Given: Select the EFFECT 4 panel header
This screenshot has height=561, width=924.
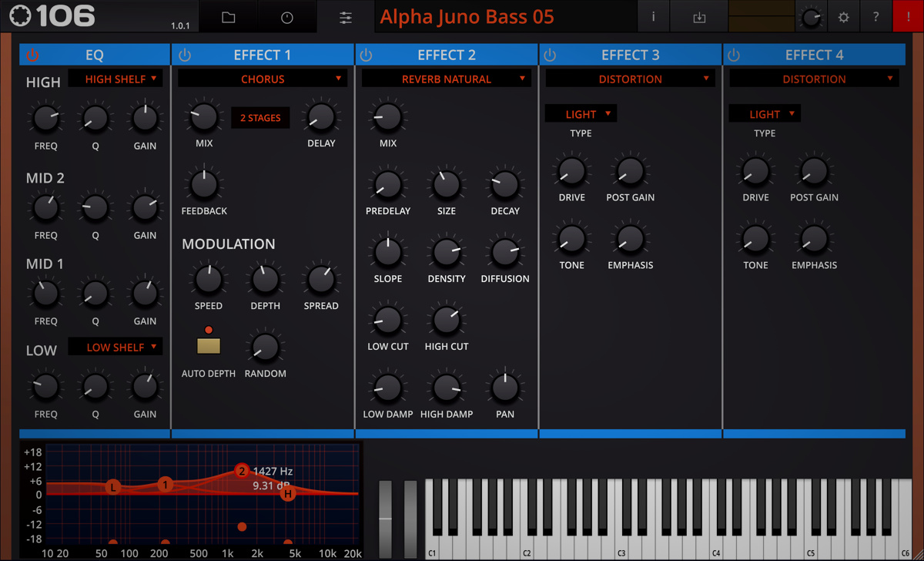Looking at the screenshot, I should click(x=814, y=54).
